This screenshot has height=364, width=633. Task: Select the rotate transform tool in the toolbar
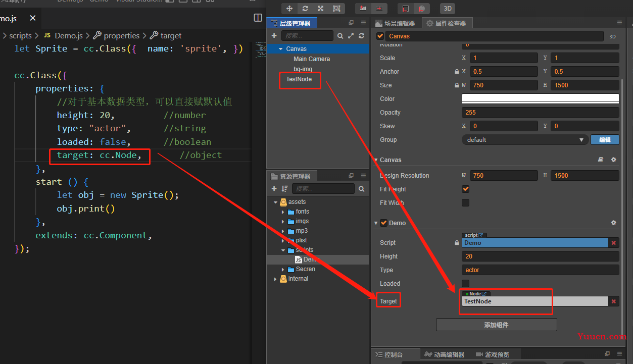click(x=305, y=9)
